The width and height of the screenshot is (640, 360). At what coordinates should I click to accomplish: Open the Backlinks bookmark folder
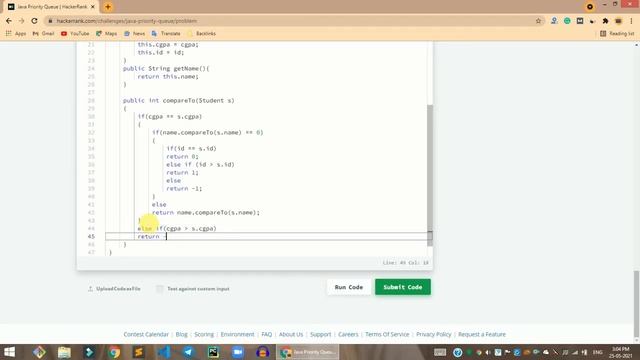tap(202, 33)
